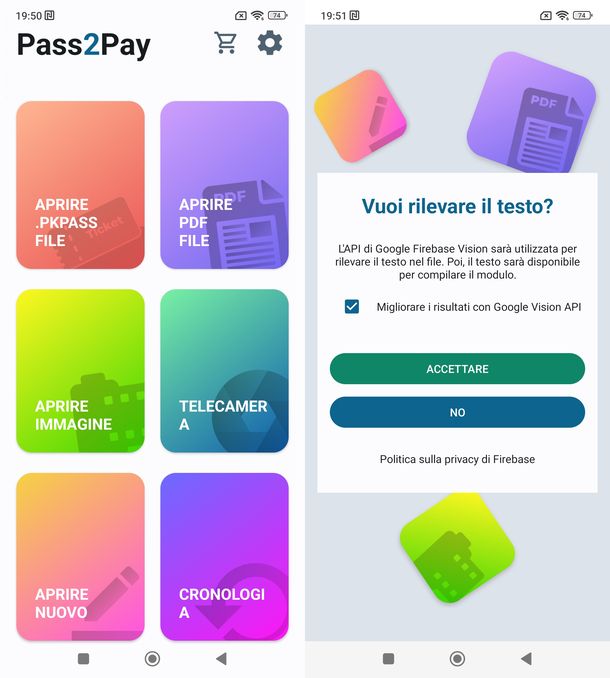Viewport: 610px width, 678px height.
Task: Click the blue NO button
Action: tap(457, 413)
